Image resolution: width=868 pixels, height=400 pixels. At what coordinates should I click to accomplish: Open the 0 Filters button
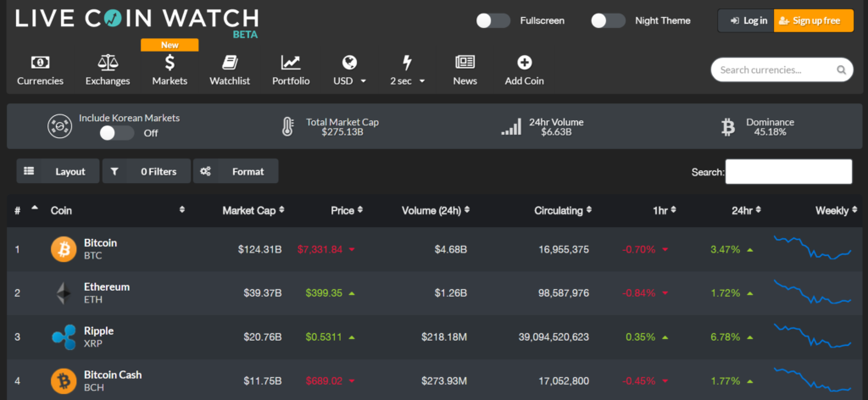(147, 171)
